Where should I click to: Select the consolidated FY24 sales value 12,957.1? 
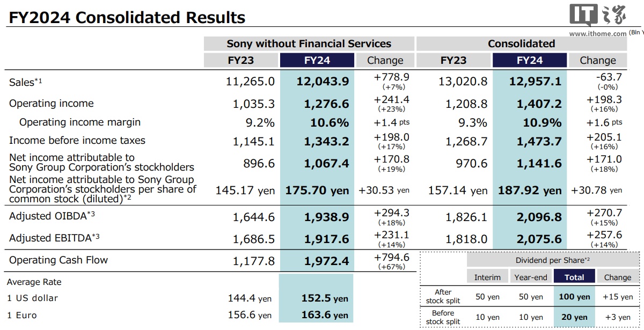531,81
